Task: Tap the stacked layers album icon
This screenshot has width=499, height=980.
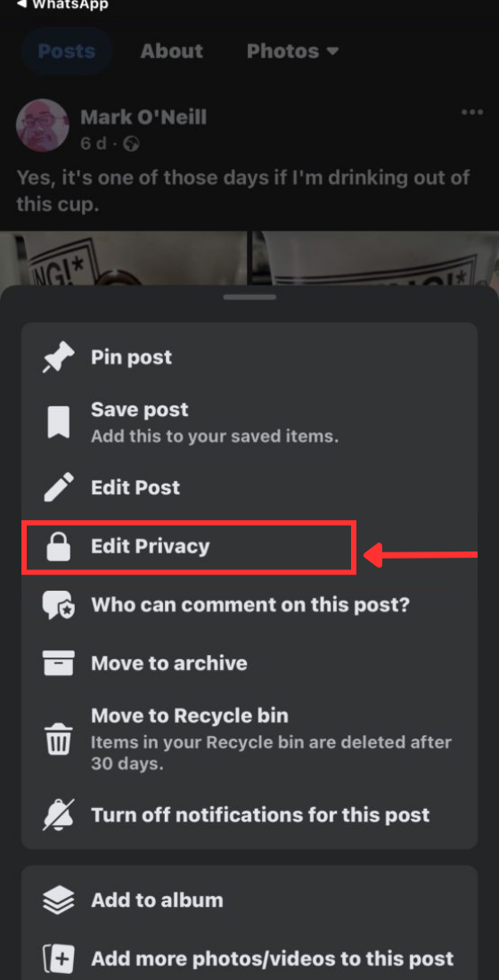Action: [x=58, y=901]
